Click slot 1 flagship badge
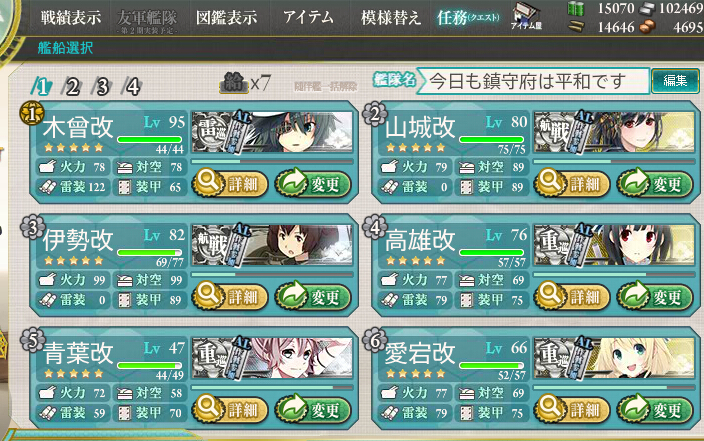Image resolution: width=704 pixels, height=441 pixels. [x=31, y=113]
